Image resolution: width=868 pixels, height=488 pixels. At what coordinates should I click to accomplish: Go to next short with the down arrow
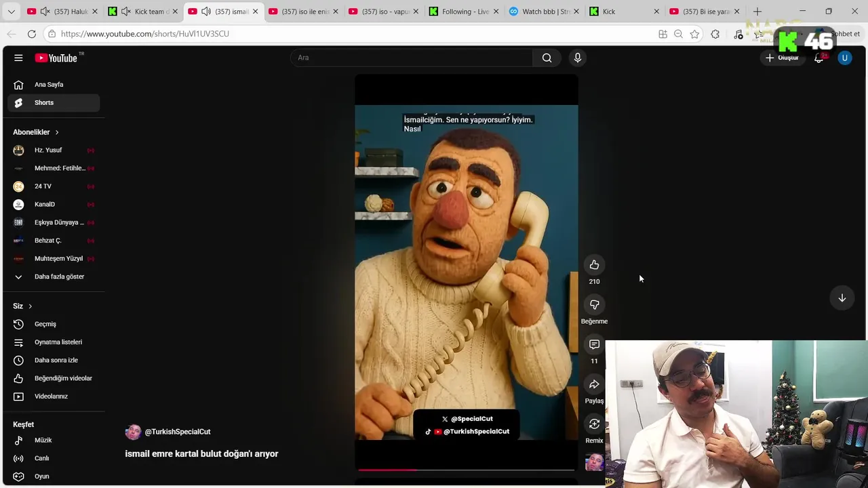click(x=842, y=298)
